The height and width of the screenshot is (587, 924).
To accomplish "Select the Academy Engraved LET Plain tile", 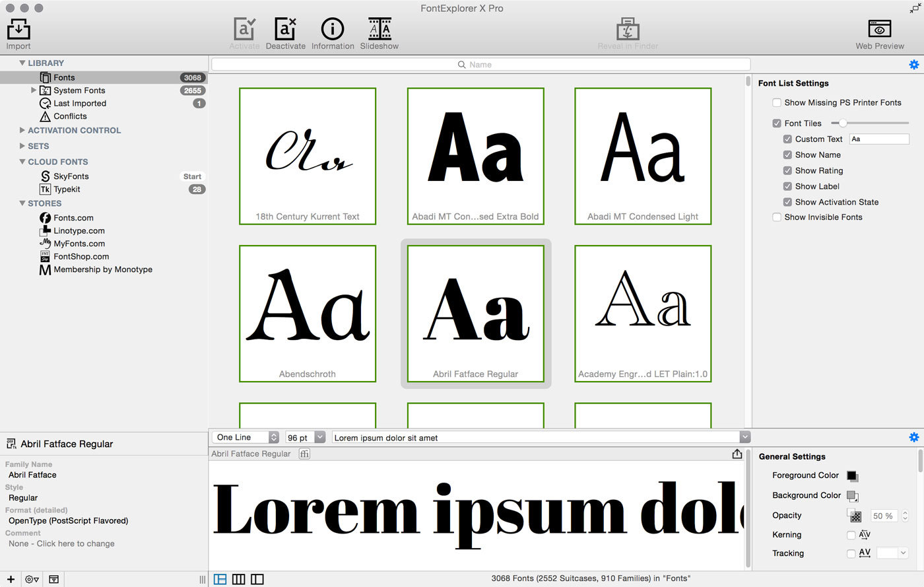I will click(643, 314).
